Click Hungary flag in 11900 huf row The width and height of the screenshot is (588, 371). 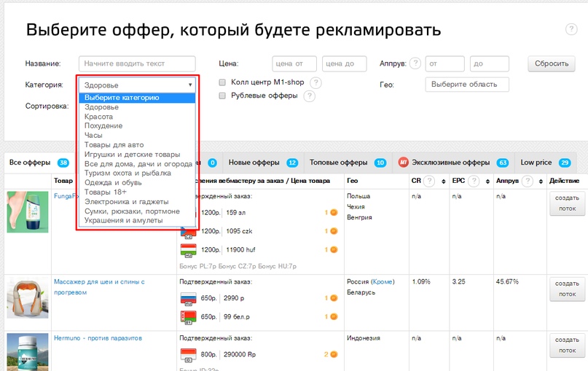188,250
